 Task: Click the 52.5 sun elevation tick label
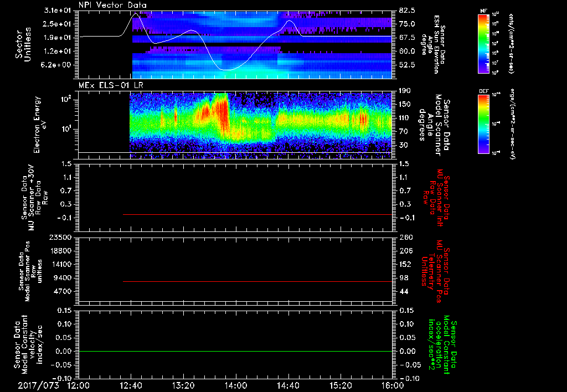pyautogui.click(x=407, y=65)
